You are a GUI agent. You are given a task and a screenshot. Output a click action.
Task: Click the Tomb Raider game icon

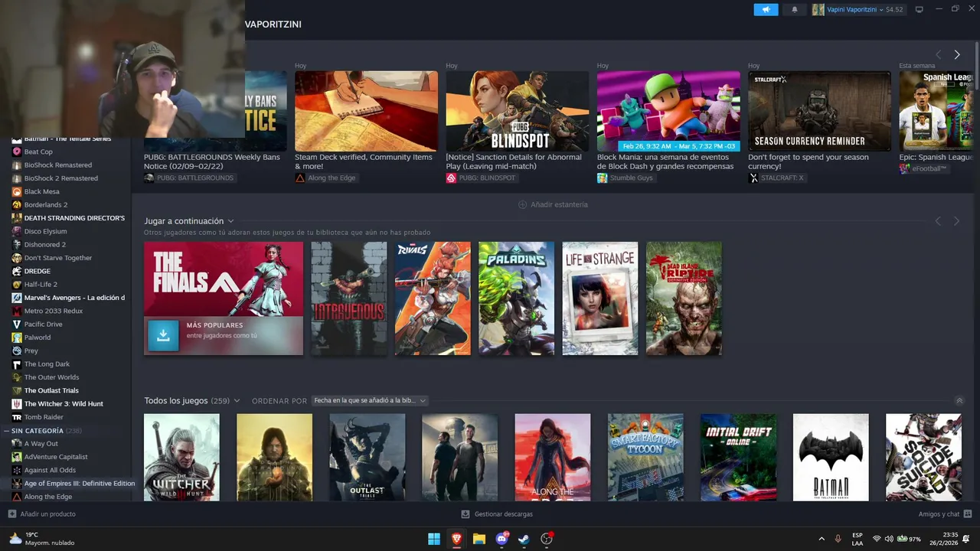click(17, 417)
